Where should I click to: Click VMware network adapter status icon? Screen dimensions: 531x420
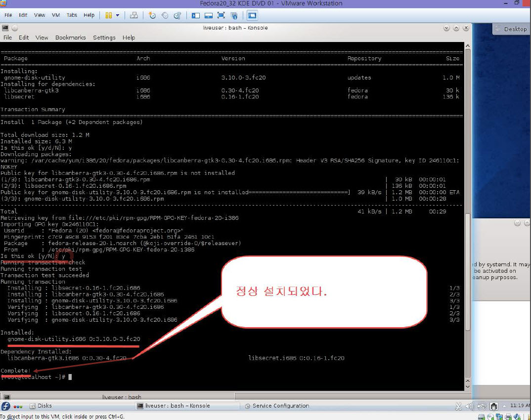click(x=499, y=417)
